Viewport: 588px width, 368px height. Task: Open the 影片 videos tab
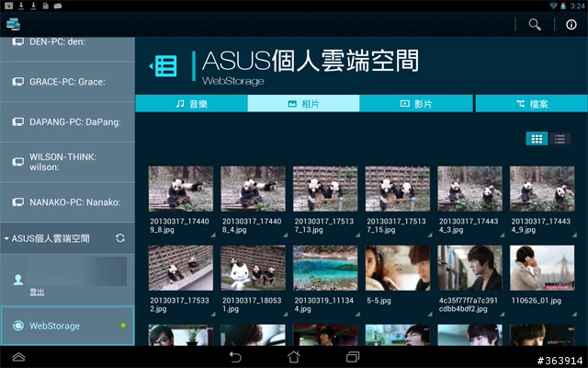[416, 103]
